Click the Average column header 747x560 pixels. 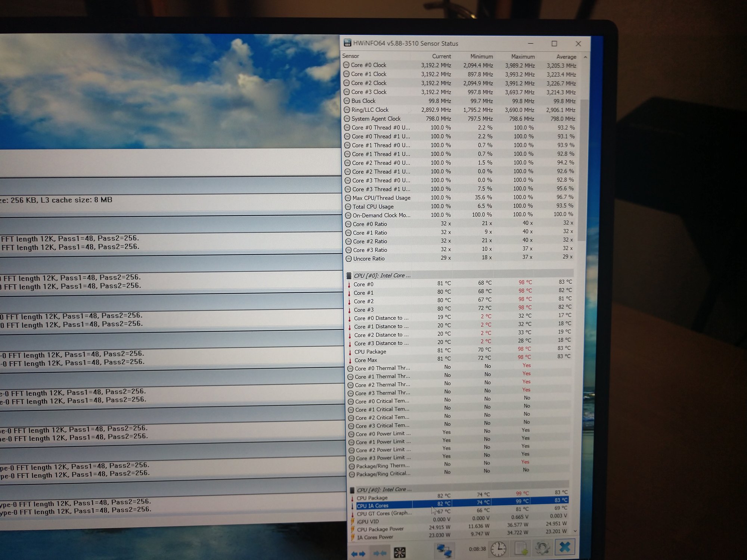(566, 57)
